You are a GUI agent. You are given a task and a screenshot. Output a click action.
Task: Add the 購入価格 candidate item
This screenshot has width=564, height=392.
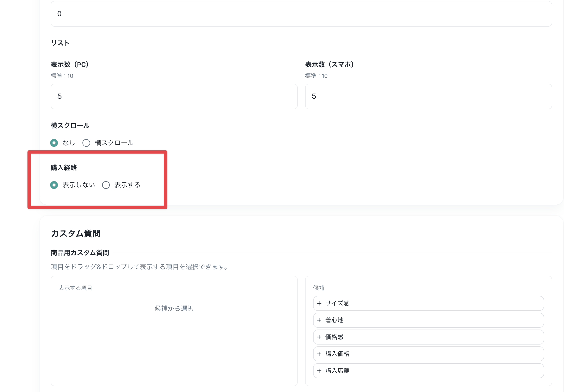[428, 354]
